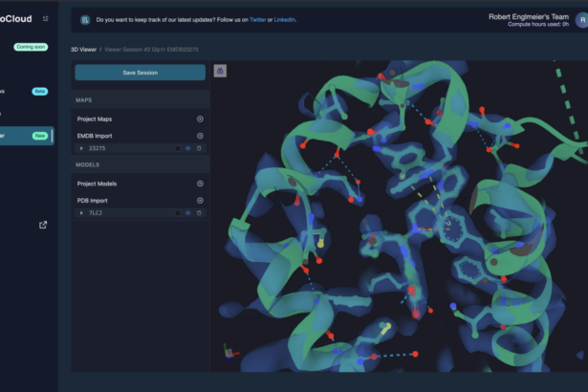Open the external link icon in sidebar
Image resolution: width=588 pixels, height=392 pixels.
[42, 225]
